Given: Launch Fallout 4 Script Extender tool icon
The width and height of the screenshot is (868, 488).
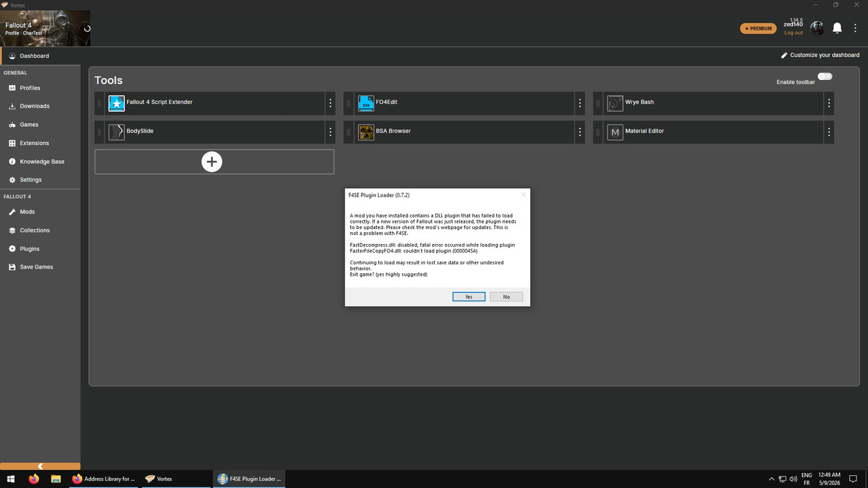Looking at the screenshot, I should (x=117, y=103).
